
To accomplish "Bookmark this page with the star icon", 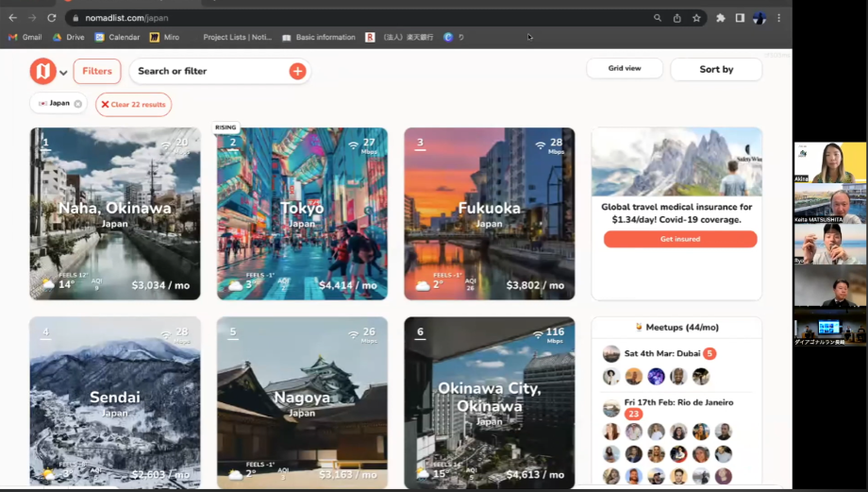I will (696, 18).
